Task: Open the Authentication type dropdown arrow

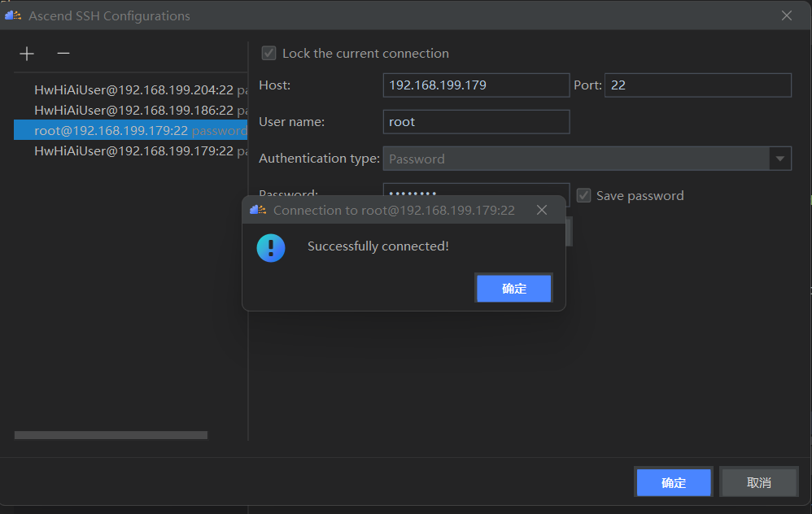Action: (x=780, y=159)
